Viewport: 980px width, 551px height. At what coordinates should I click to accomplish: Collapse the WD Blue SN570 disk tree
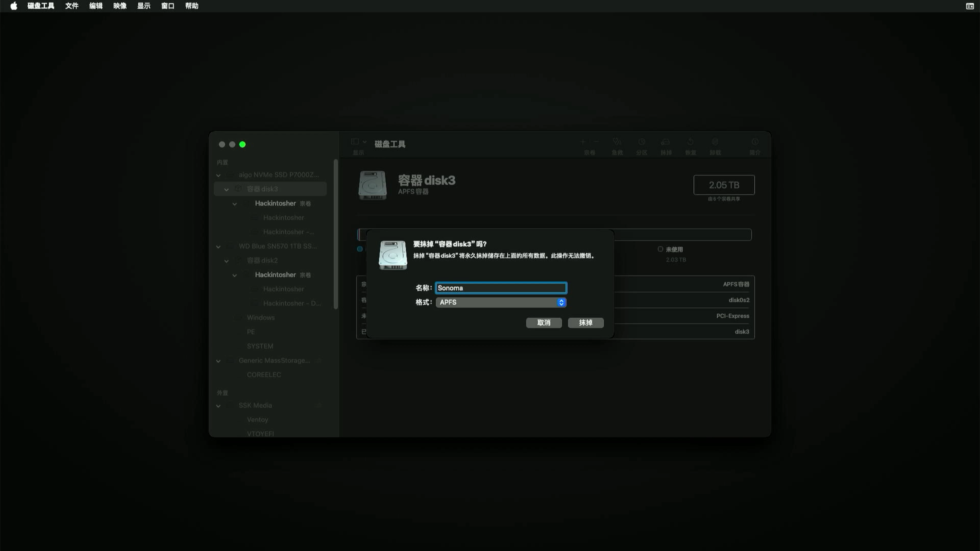coord(218,247)
